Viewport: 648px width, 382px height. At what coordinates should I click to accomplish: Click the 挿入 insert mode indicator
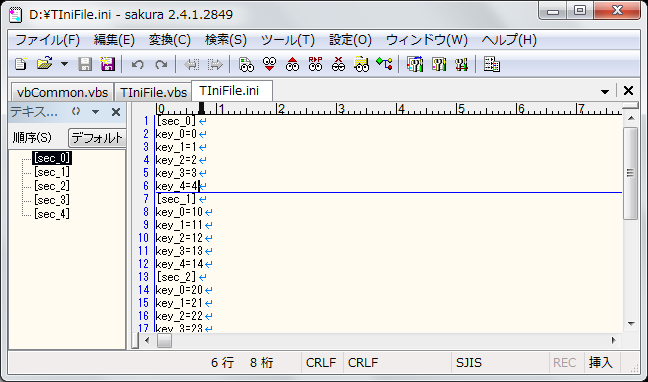point(600,363)
